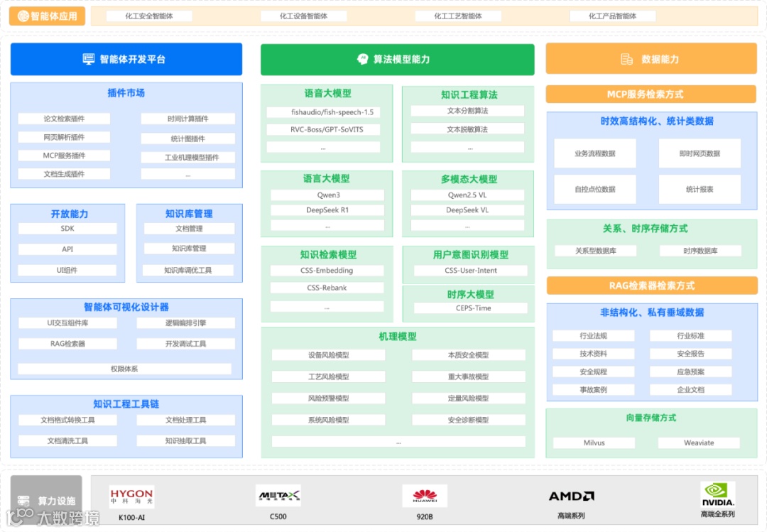
Task: Select 文本分割算法
Action: 467,111
